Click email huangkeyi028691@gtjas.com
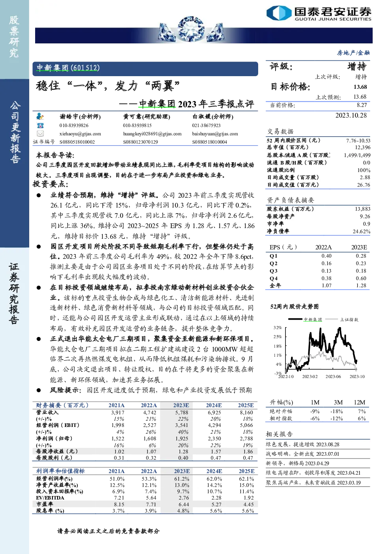Screen dimensions: 392x554 152,134
